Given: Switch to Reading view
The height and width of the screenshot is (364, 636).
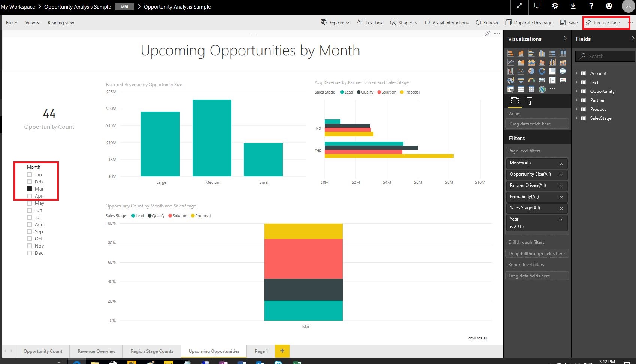Looking at the screenshot, I should click(x=61, y=23).
